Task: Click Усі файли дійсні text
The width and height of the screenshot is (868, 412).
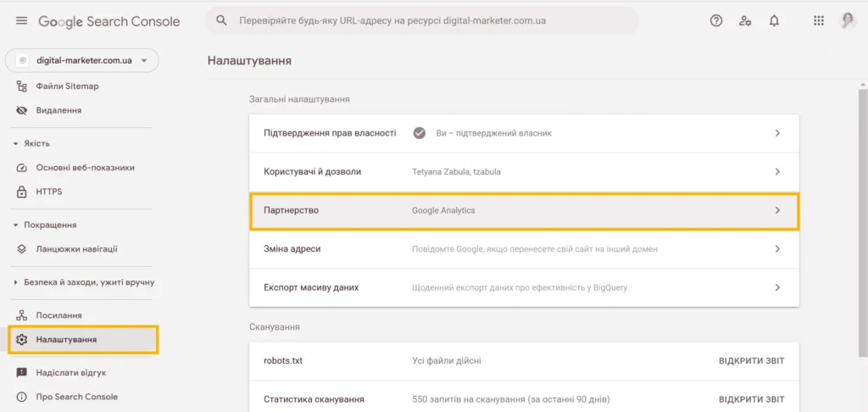Action: tap(447, 361)
